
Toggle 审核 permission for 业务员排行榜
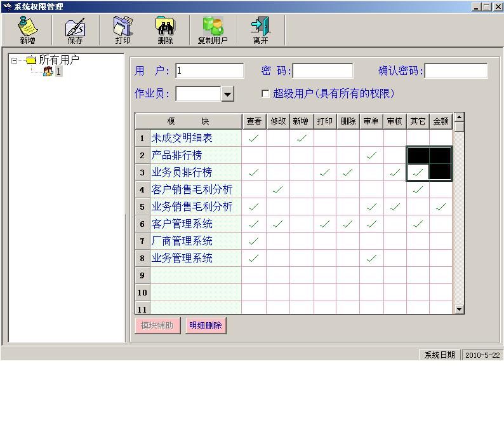(x=395, y=172)
